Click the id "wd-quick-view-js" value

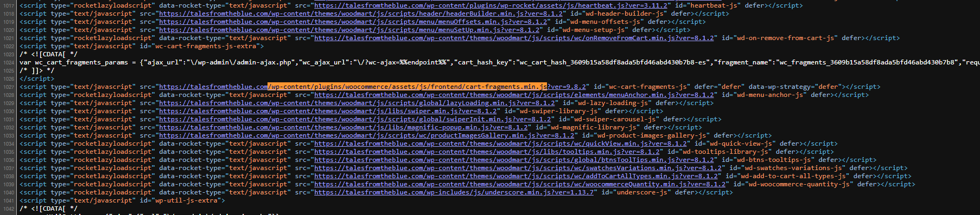pos(734,144)
